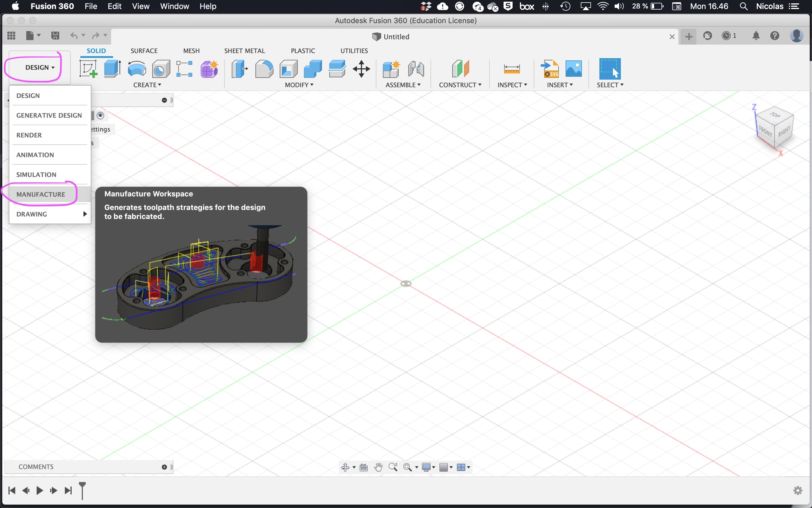
Task: Expand the ASSEMBLE dropdown menu
Action: (403, 85)
